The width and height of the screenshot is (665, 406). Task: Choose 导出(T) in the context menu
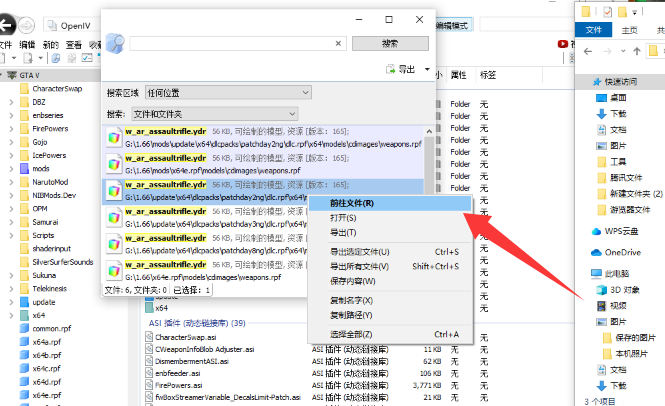pos(390,232)
